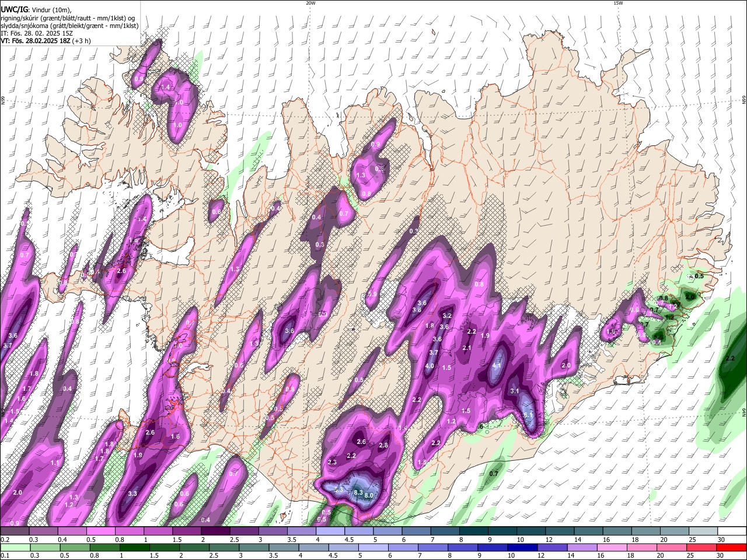Click the 4.0 precipitation value
The height and width of the screenshot is (560, 747).
coord(430,366)
